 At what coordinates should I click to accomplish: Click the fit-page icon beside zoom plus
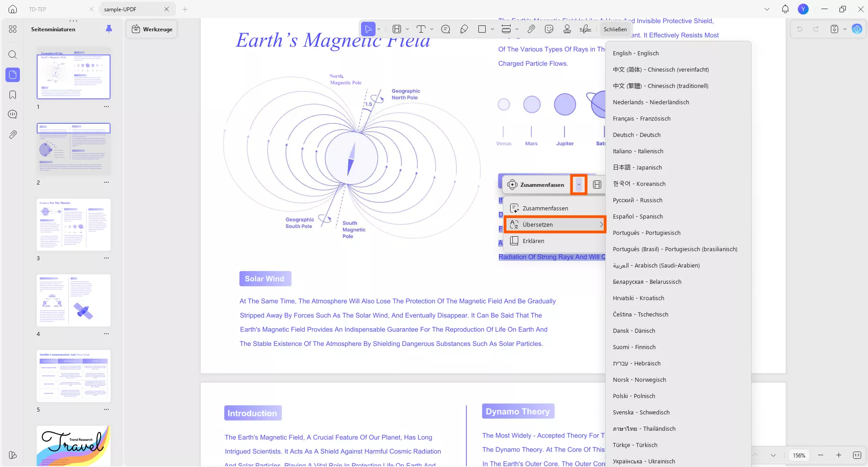857,455
